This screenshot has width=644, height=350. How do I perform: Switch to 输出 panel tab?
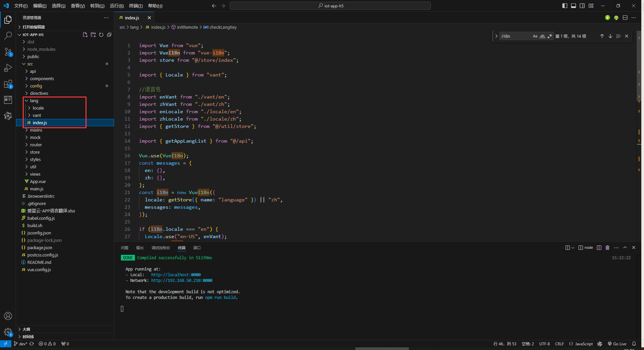pyautogui.click(x=140, y=248)
